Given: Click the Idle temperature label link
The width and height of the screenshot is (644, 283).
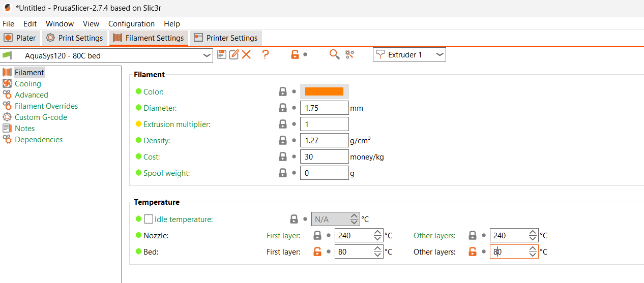Looking at the screenshot, I should pos(184,219).
